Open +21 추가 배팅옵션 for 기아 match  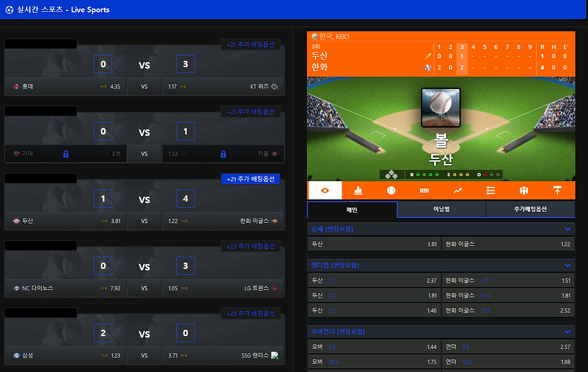[250, 112]
